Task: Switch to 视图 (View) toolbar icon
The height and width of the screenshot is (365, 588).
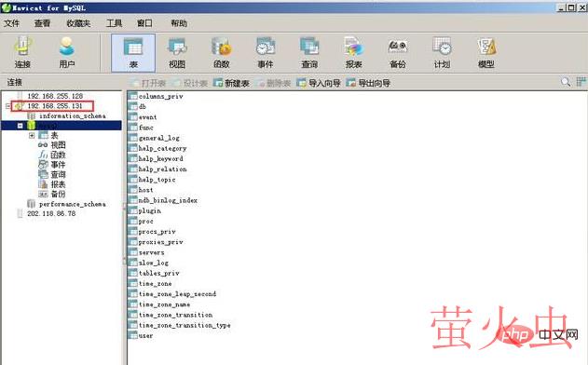Action: tap(177, 53)
